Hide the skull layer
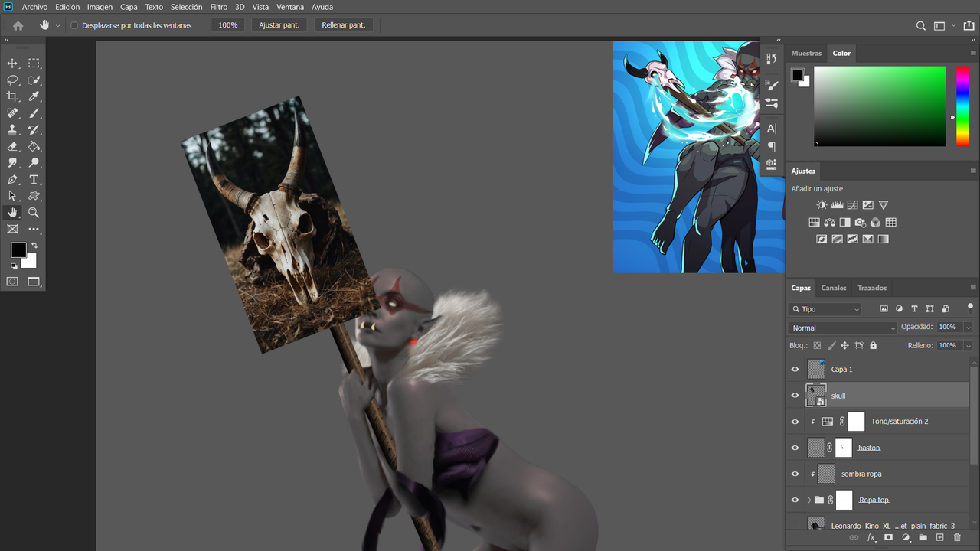The image size is (980, 551). [795, 396]
